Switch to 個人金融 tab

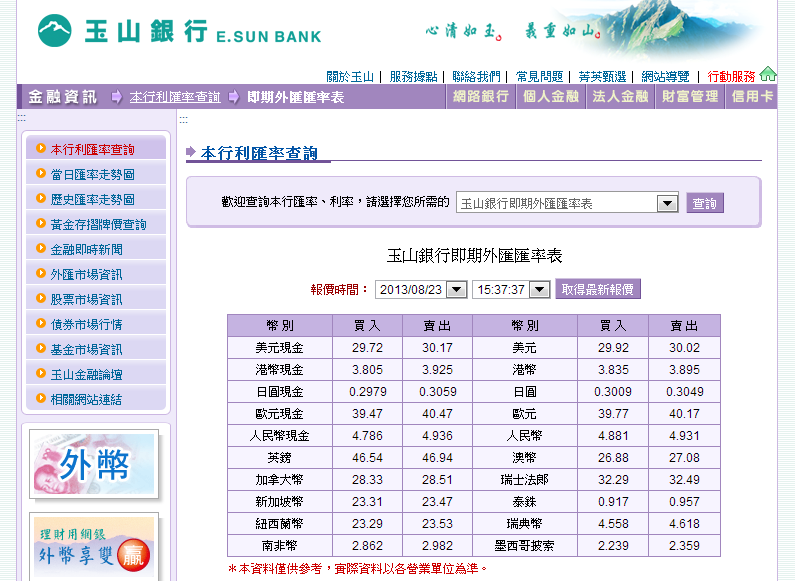(x=551, y=96)
